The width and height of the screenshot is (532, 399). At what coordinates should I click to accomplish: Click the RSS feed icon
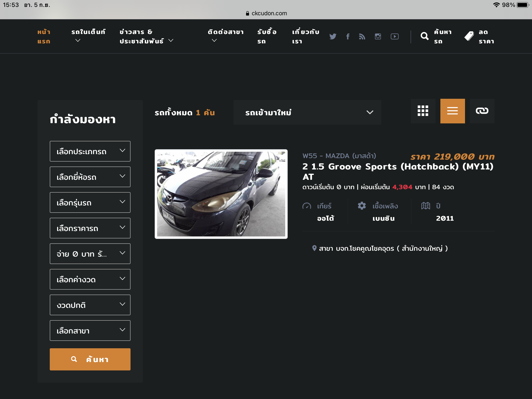tap(362, 36)
